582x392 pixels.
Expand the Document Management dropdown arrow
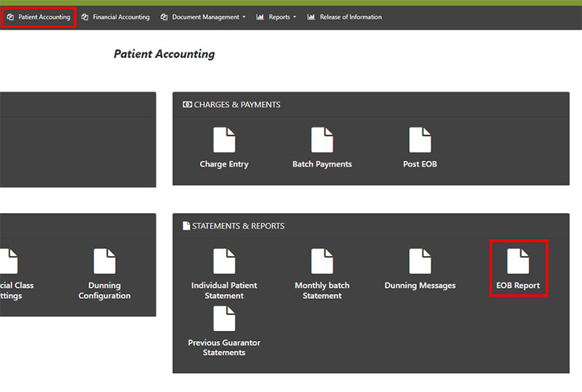[x=244, y=17]
